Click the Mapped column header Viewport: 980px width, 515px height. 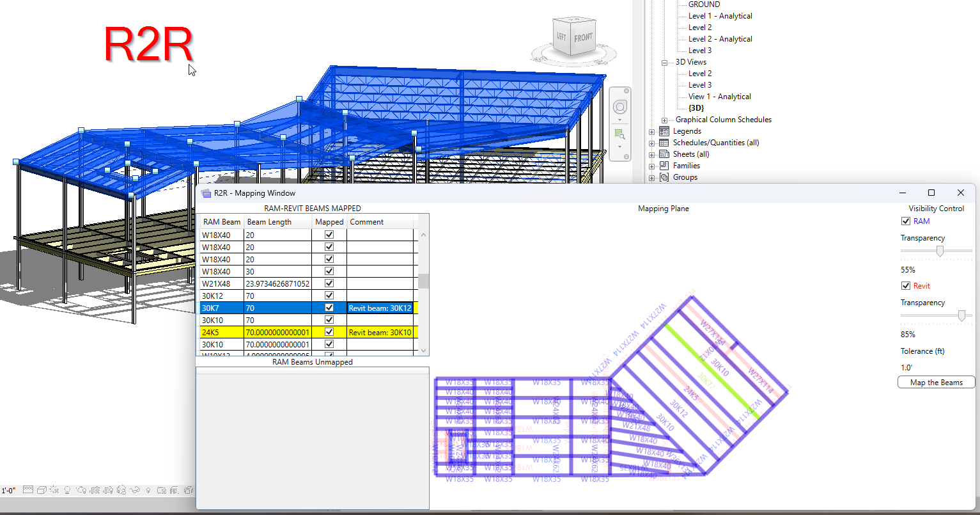pos(330,222)
